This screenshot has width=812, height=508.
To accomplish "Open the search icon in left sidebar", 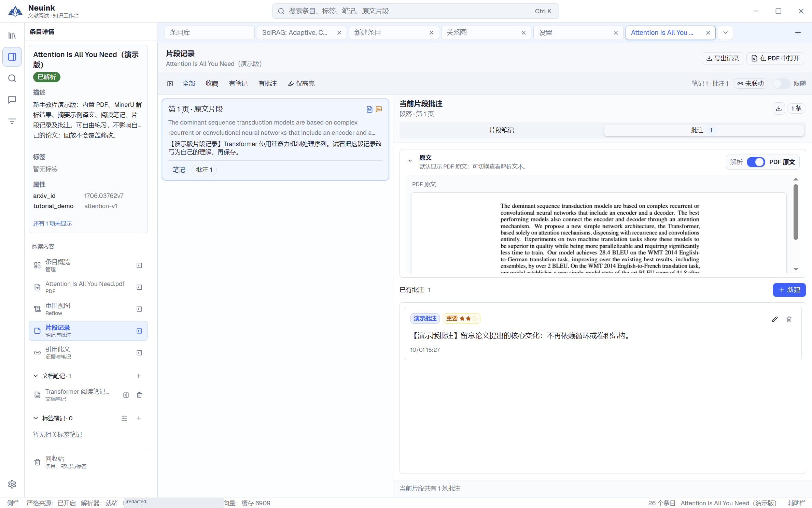I will point(12,78).
